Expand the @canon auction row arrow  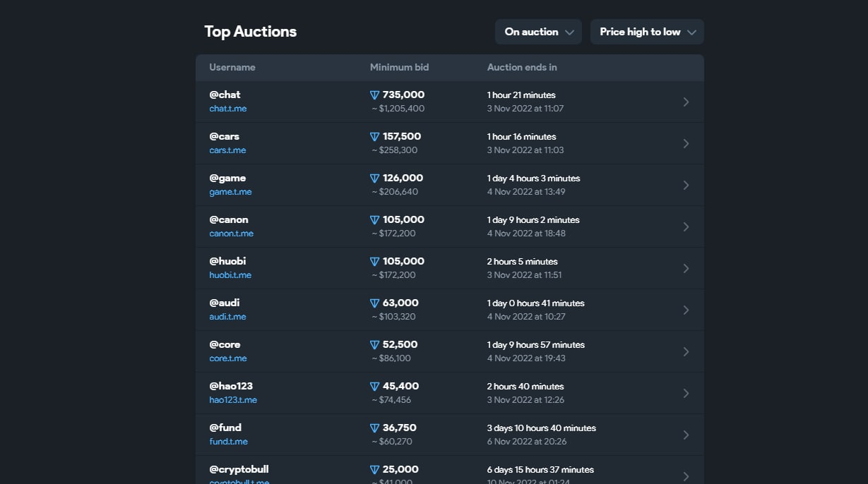click(685, 226)
